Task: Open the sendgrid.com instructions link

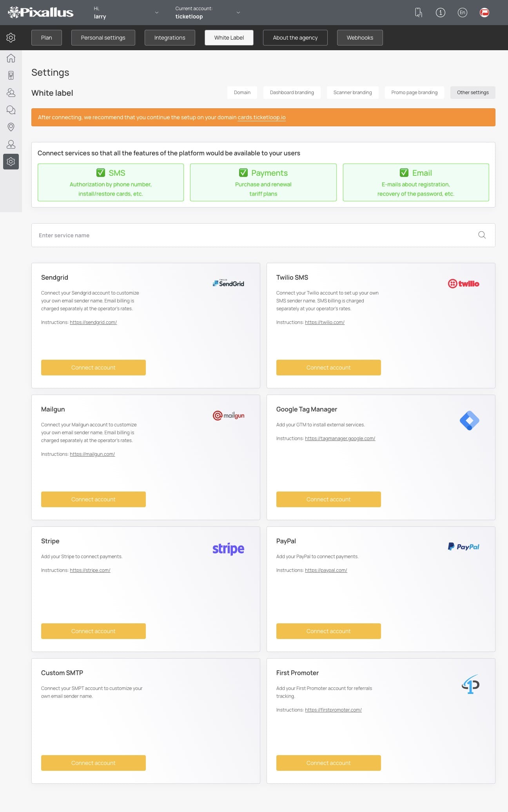Action: point(93,322)
